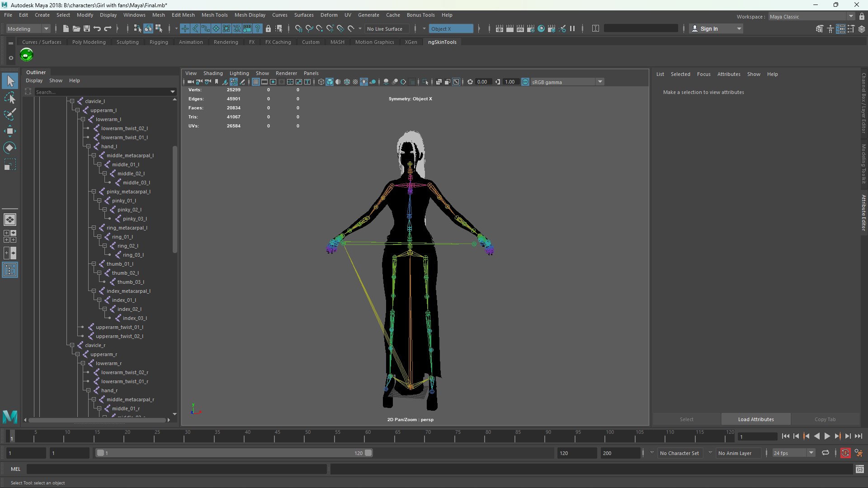Open the Script Editor icon at bottom right
This screenshot has height=488, width=868.
coord(860,469)
